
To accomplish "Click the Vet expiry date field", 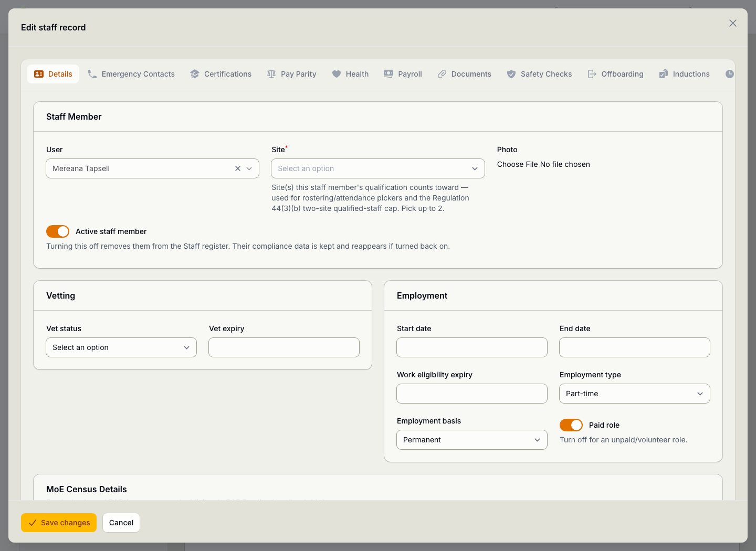I will tap(284, 347).
